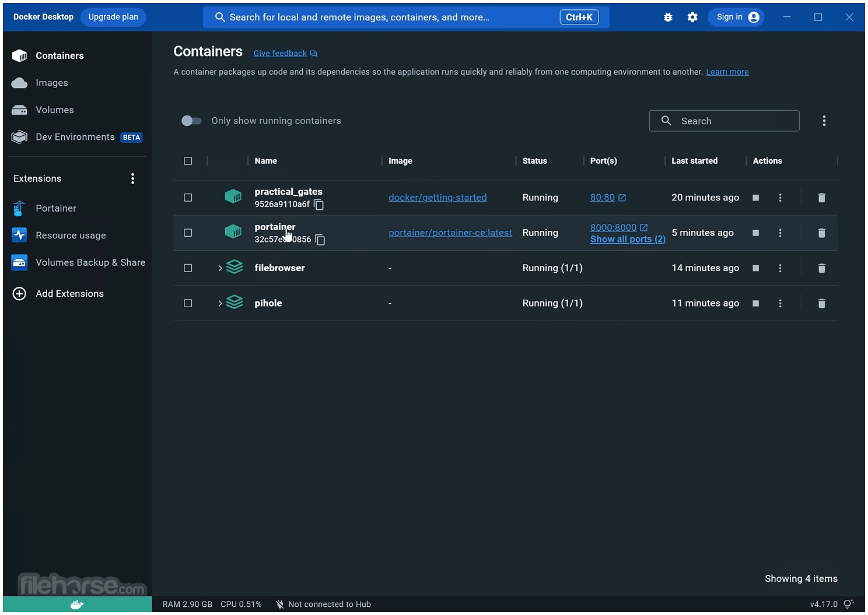Open more actions for practical_gates
Screen dimensions: 868x615
(x=780, y=198)
